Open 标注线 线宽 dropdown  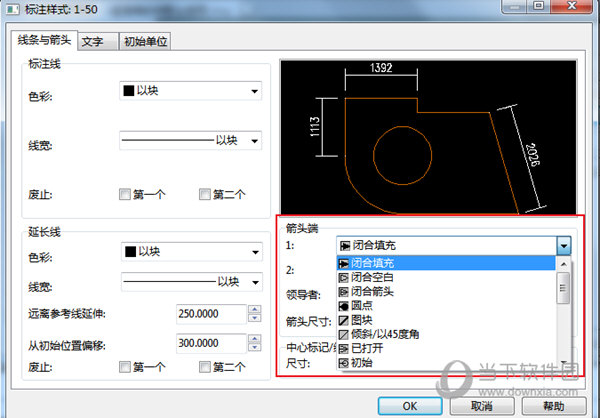(191, 140)
